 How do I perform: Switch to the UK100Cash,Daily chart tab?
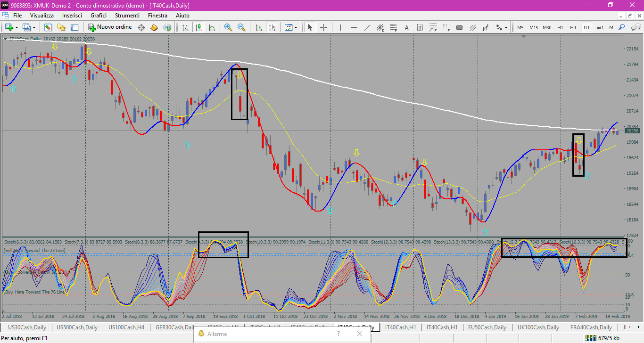pos(539,327)
